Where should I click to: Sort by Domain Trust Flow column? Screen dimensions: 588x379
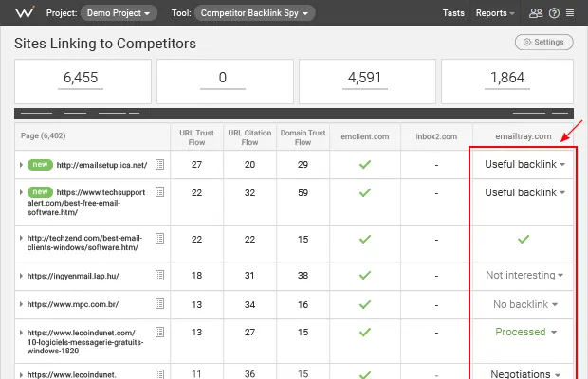click(x=303, y=137)
